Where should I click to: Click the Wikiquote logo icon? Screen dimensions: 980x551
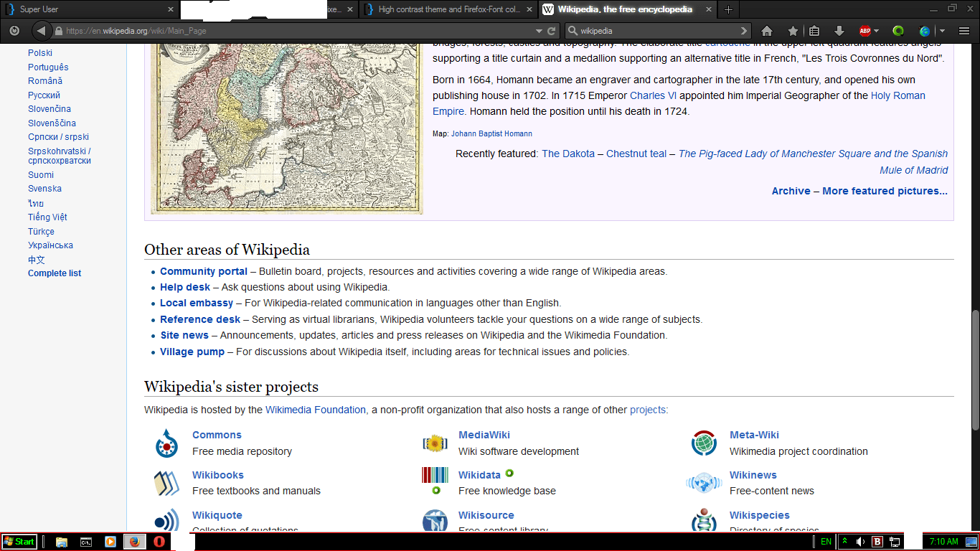[x=166, y=520]
